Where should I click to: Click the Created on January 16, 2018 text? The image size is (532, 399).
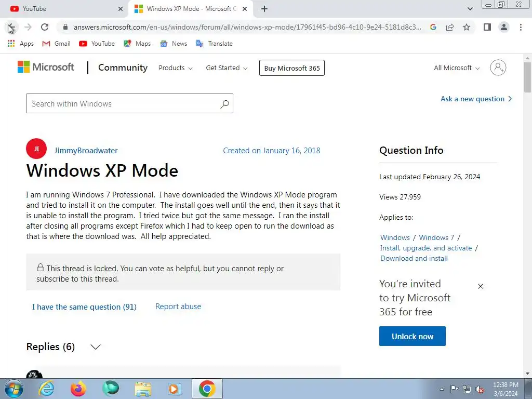click(271, 151)
